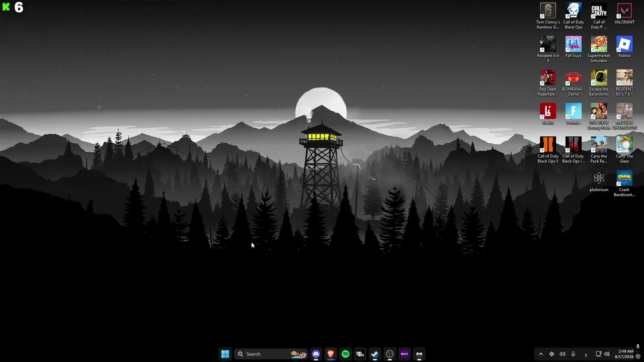644x362 pixels.
Task: Click the MECCHA CHAMELEON desktop shortcut
Action: 624,117
